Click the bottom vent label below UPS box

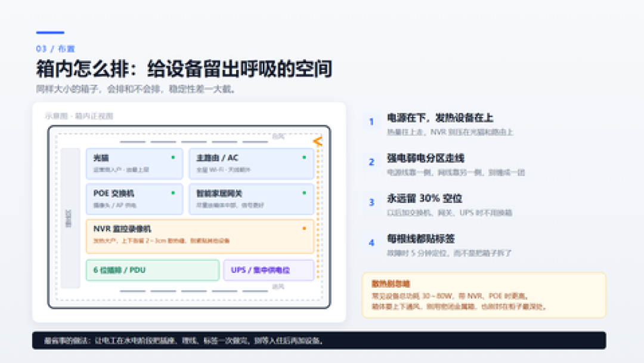[x=278, y=286]
